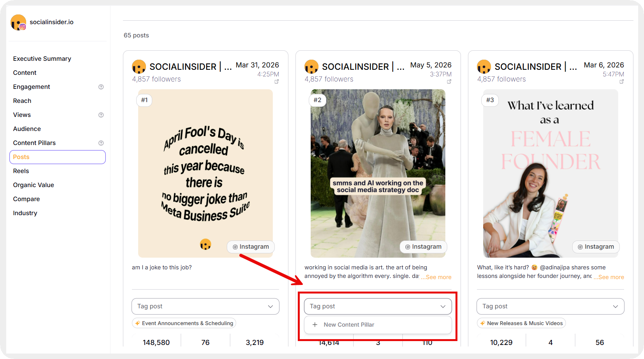Image resolution: width=644 pixels, height=359 pixels.
Task: Open Organic Value section
Action: [34, 185]
